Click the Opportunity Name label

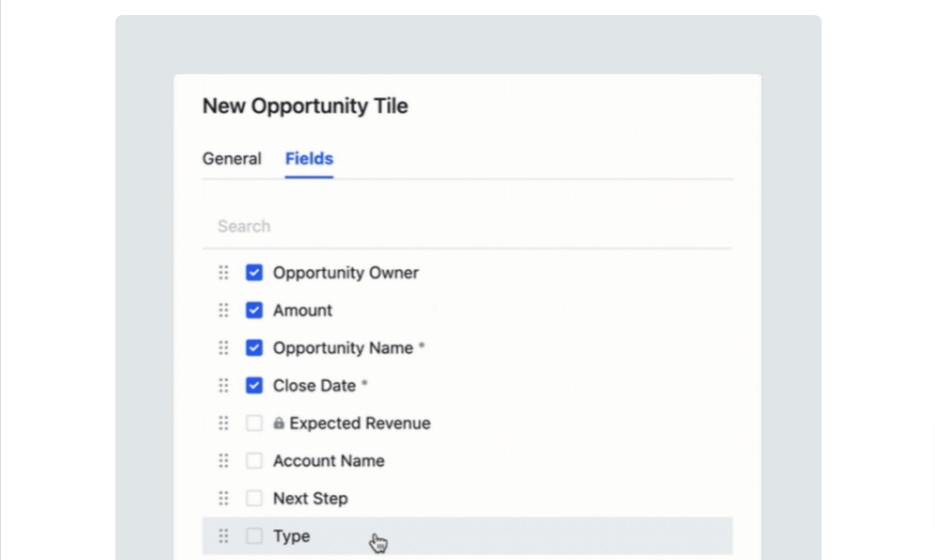[x=342, y=347]
